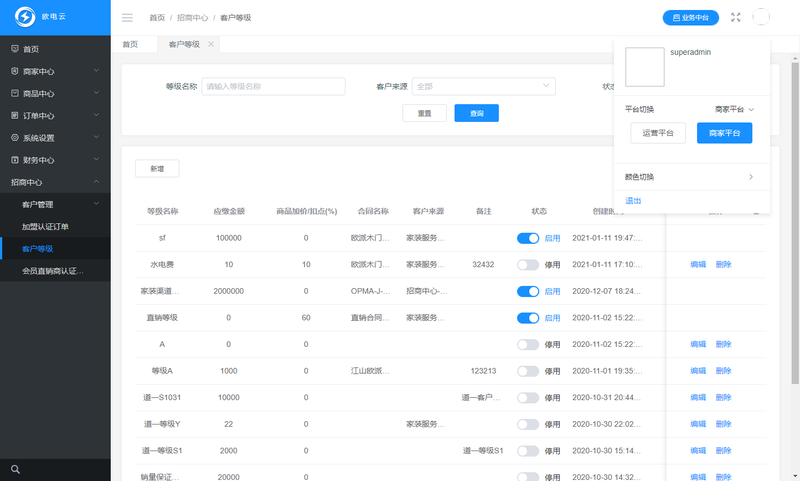The image size is (800, 481).
Task: Enable the status switch for row A
Action: [528, 344]
